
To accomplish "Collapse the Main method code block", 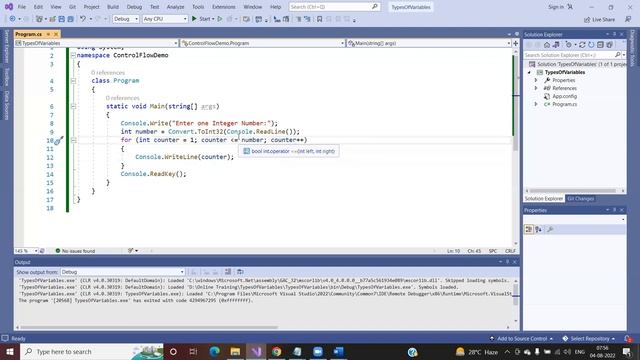I will coord(73,107).
